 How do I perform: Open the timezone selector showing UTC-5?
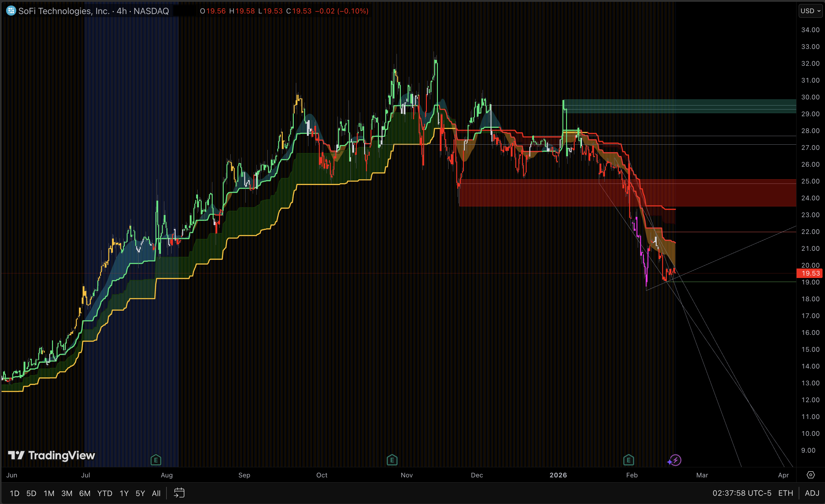(743, 493)
